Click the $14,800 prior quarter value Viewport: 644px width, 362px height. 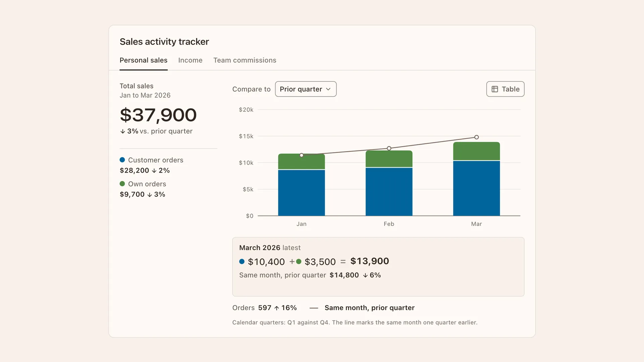344,275
